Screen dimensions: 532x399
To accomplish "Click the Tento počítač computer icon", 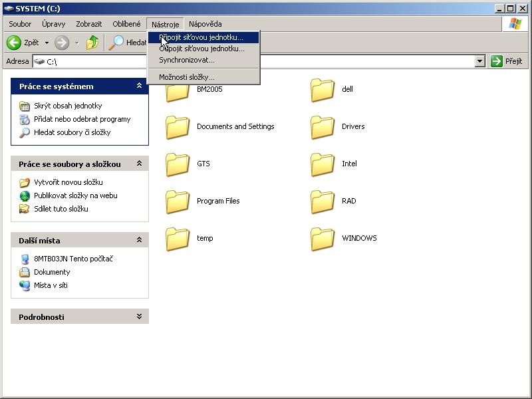I will click(x=25, y=259).
